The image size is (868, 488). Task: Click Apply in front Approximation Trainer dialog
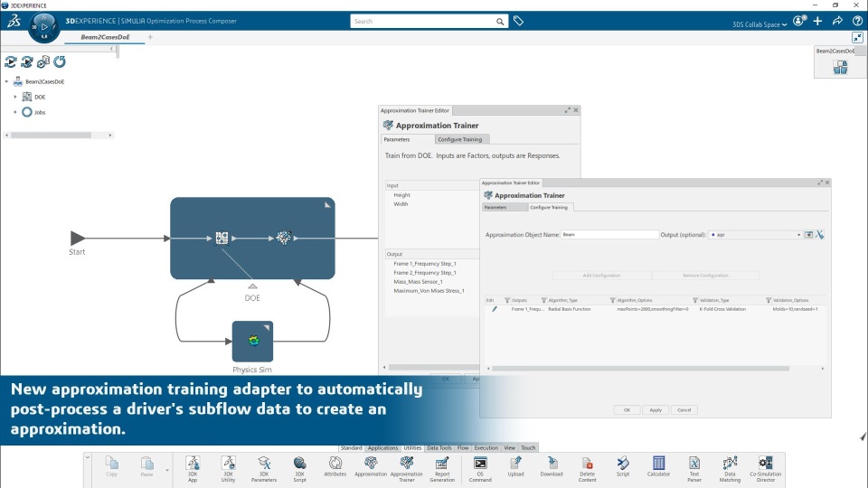coord(656,410)
